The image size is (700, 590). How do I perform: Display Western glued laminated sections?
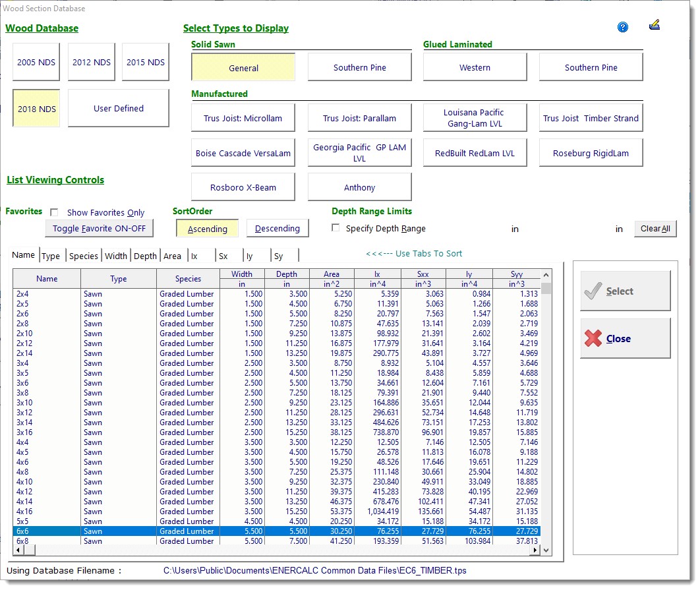point(475,67)
